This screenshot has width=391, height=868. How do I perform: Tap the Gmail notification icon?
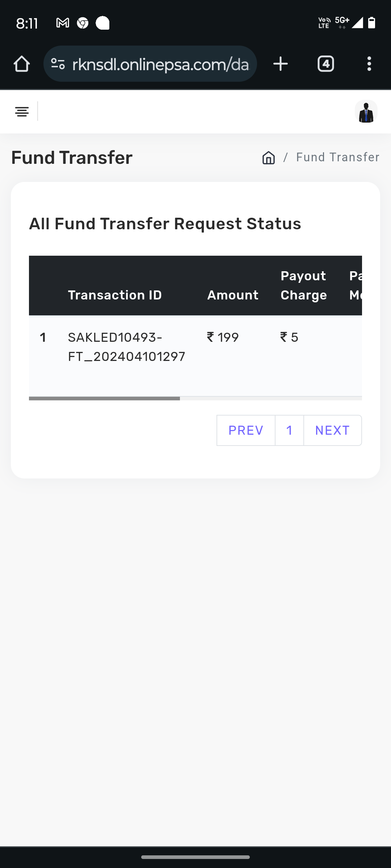[63, 23]
